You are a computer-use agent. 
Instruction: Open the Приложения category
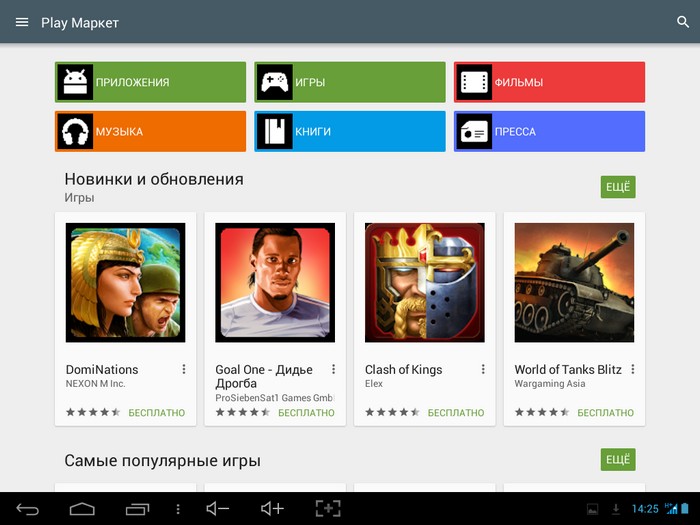point(150,82)
